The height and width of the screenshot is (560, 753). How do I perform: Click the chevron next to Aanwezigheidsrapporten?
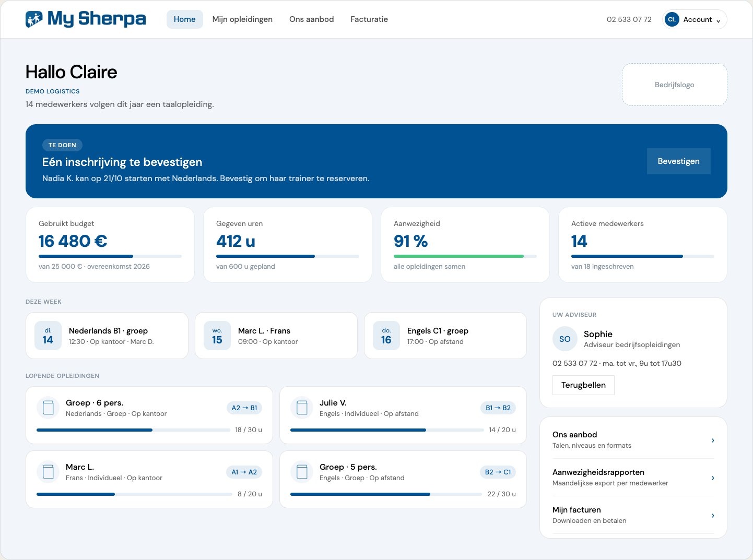point(713,478)
